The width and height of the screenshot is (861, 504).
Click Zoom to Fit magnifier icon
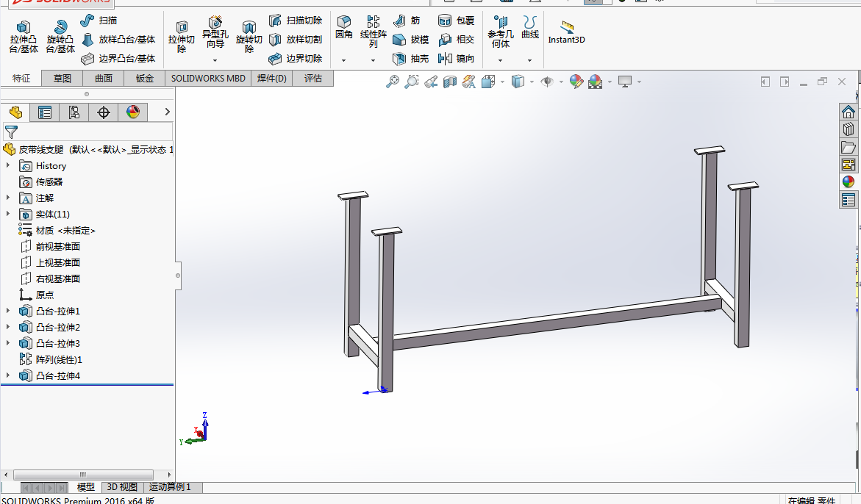[x=393, y=82]
